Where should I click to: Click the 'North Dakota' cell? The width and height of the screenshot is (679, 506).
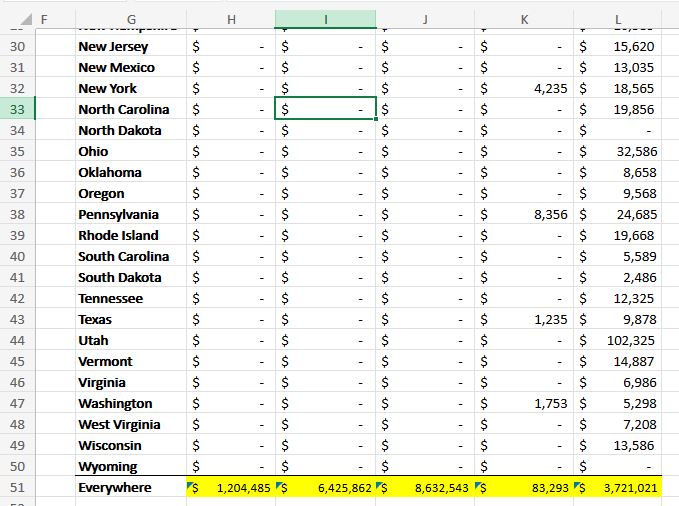coord(131,130)
